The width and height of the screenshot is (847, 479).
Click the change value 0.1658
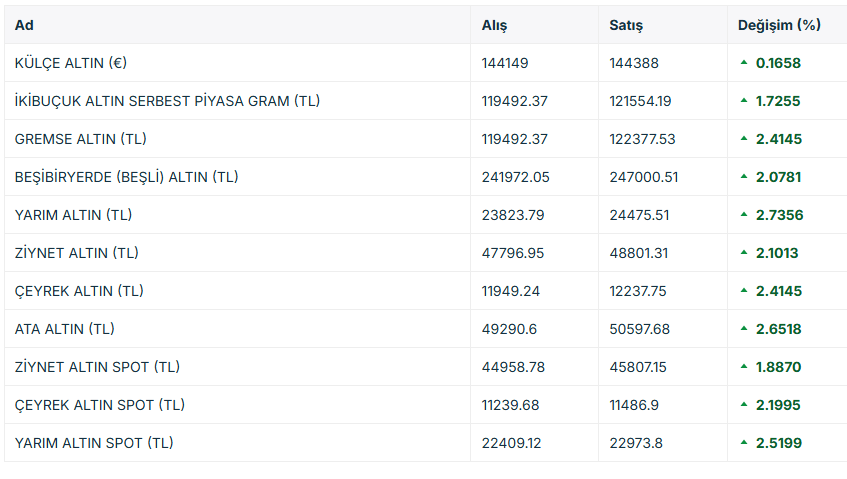tap(778, 63)
